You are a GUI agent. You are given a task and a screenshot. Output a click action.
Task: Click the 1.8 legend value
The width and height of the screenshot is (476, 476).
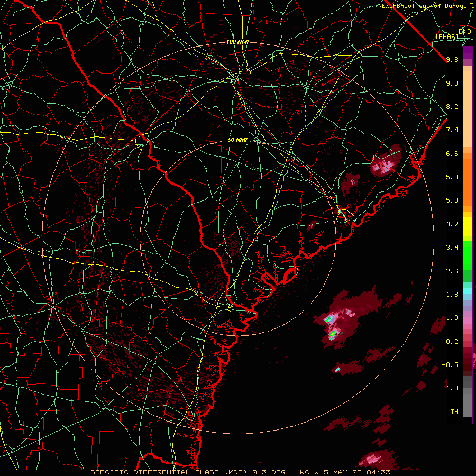click(452, 295)
